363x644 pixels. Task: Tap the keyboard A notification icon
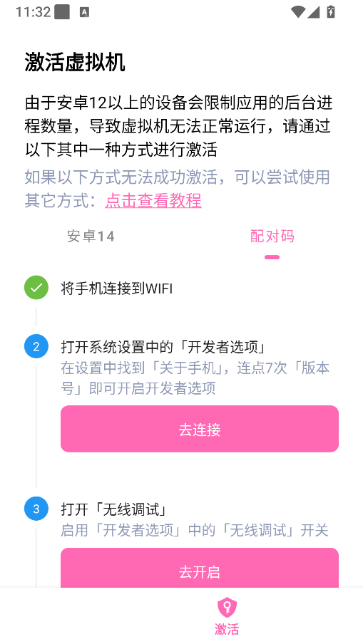[84, 12]
